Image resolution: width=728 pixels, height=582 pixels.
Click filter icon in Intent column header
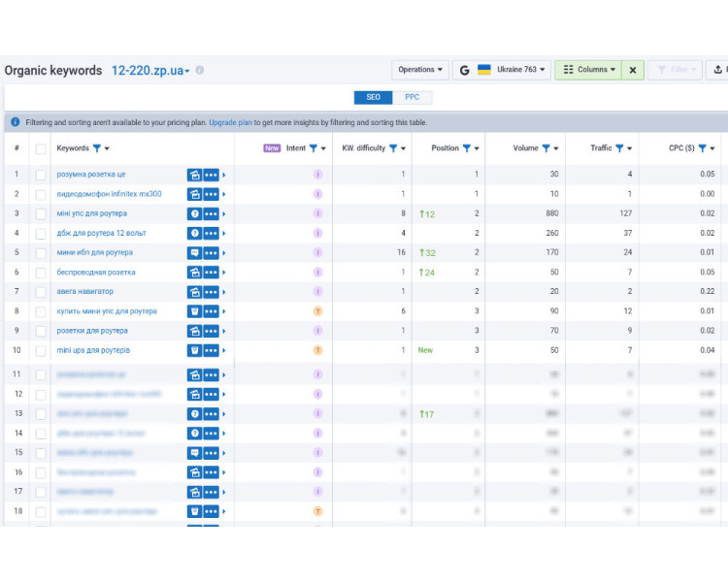click(314, 148)
